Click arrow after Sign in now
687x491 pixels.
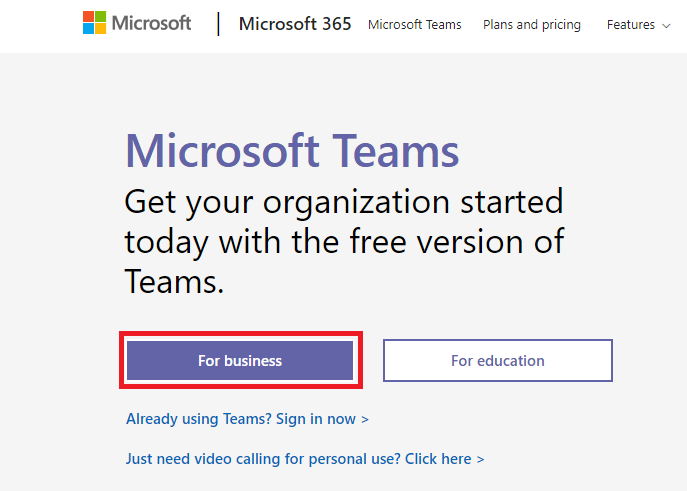point(365,420)
